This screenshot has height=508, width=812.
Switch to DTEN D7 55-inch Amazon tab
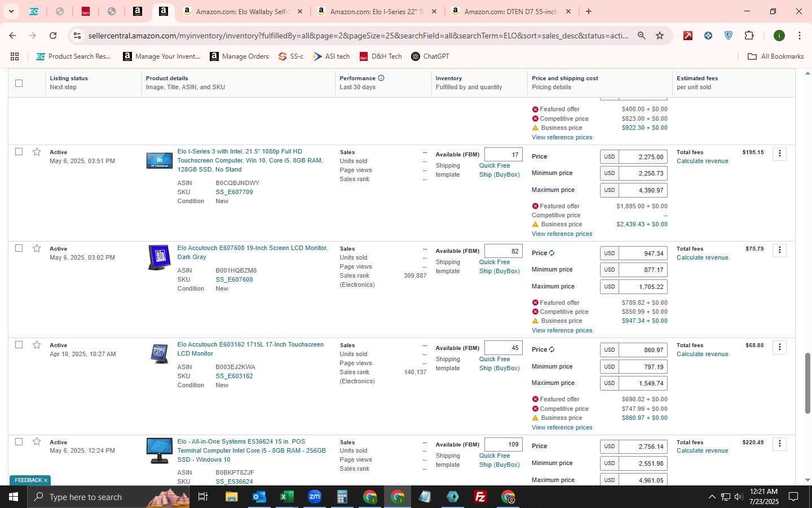click(x=511, y=11)
